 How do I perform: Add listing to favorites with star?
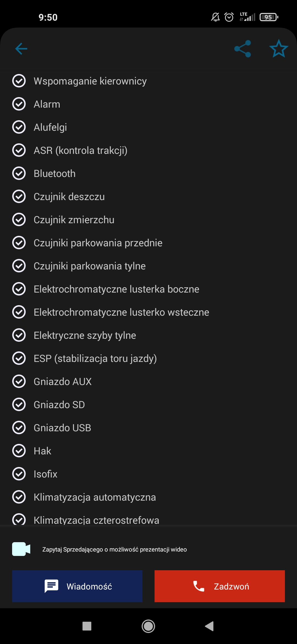pyautogui.click(x=279, y=49)
